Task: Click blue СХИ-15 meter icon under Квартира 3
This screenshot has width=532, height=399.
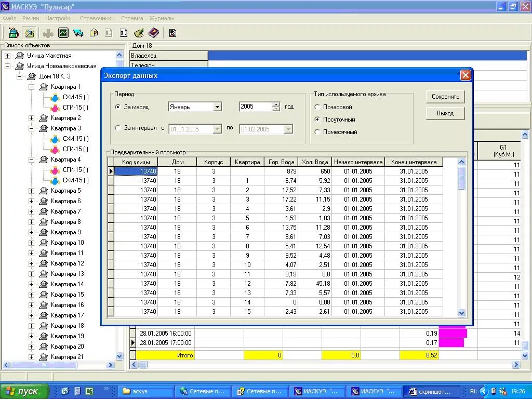Action: click(55, 139)
